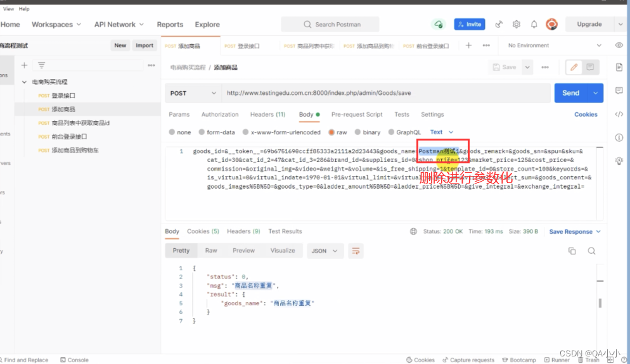Screen dimensions: 630x364
Task: Click the Send button
Action: point(571,93)
